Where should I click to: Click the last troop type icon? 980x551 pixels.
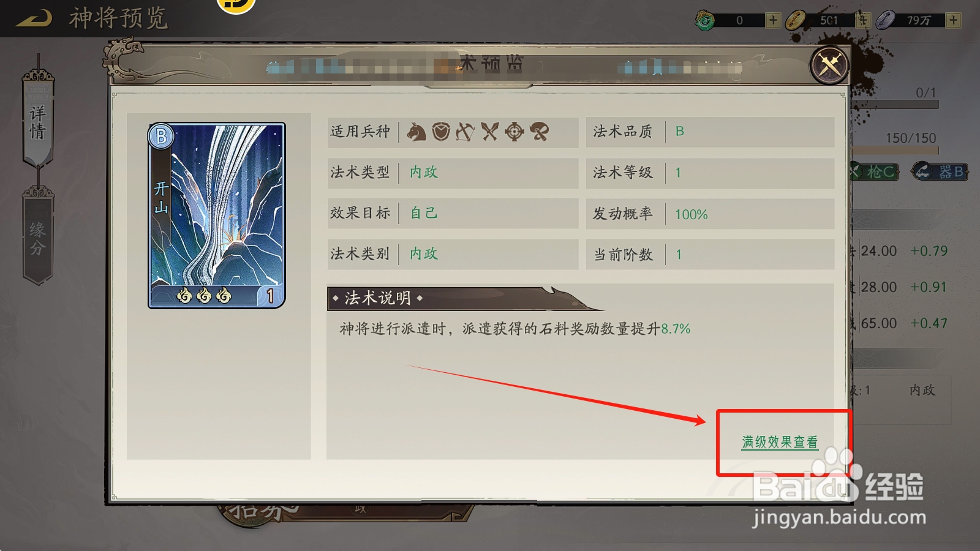pos(539,132)
